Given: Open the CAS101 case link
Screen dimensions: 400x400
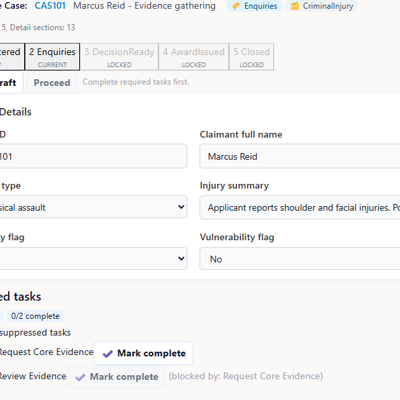Looking at the screenshot, I should point(50,6).
